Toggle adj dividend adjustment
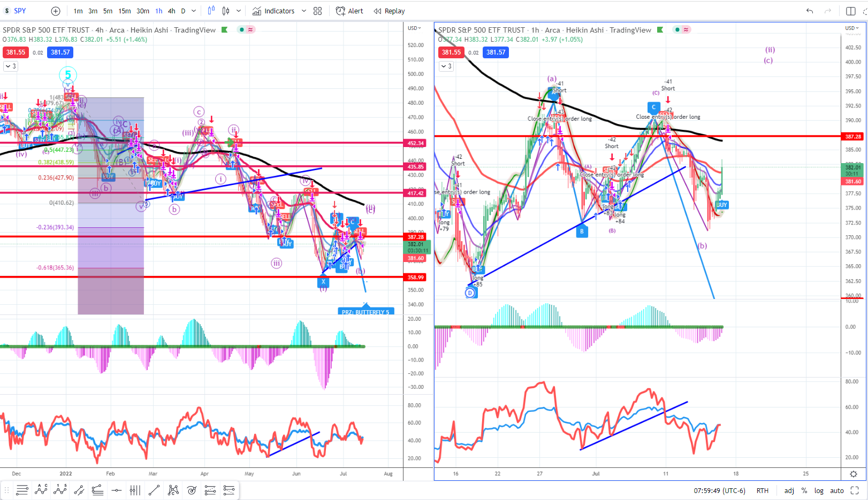 (x=789, y=490)
